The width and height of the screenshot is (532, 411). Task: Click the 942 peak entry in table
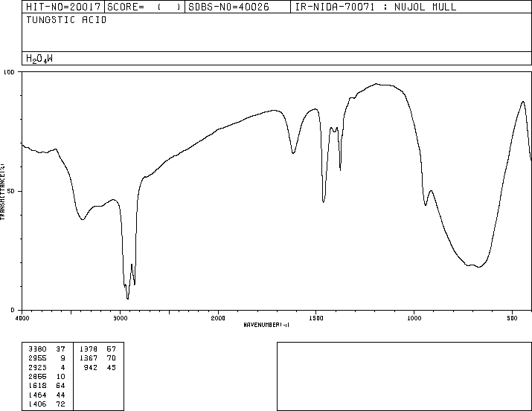coord(91,367)
